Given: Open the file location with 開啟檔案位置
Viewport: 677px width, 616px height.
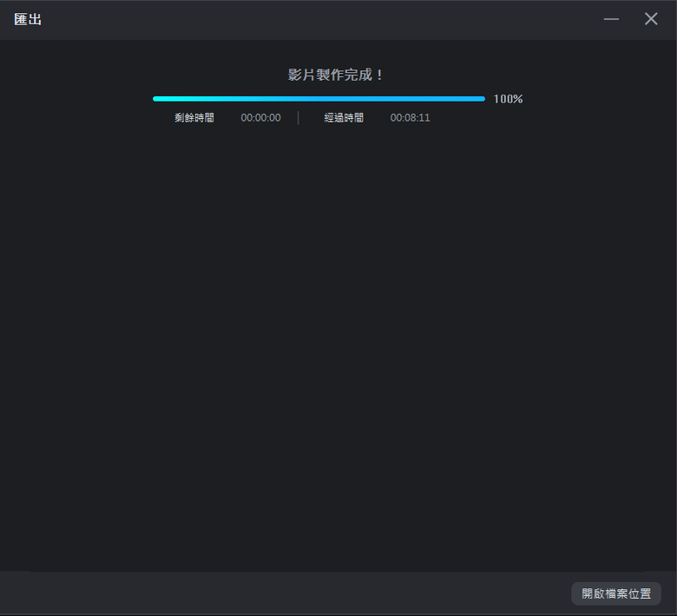Looking at the screenshot, I should click(x=616, y=593).
